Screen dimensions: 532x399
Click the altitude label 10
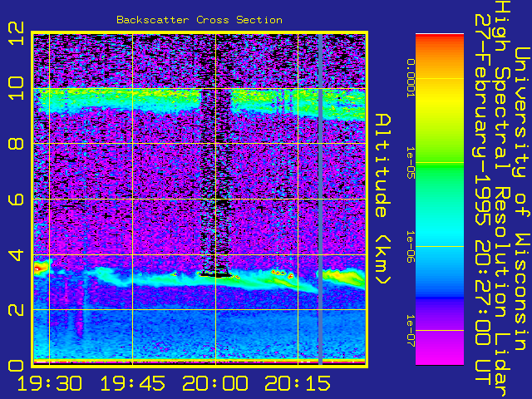(16, 88)
